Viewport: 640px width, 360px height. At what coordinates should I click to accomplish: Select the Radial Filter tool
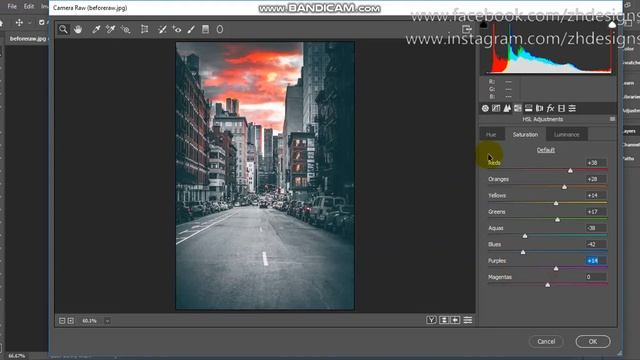click(x=220, y=29)
